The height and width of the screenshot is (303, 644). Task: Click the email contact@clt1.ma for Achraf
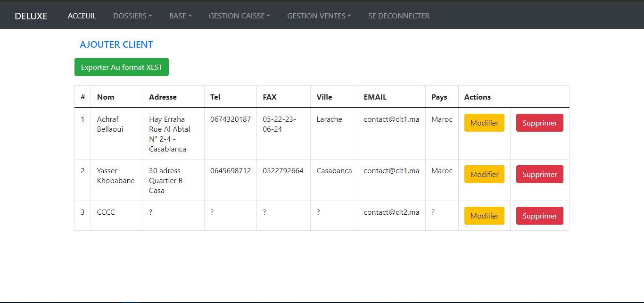point(391,119)
